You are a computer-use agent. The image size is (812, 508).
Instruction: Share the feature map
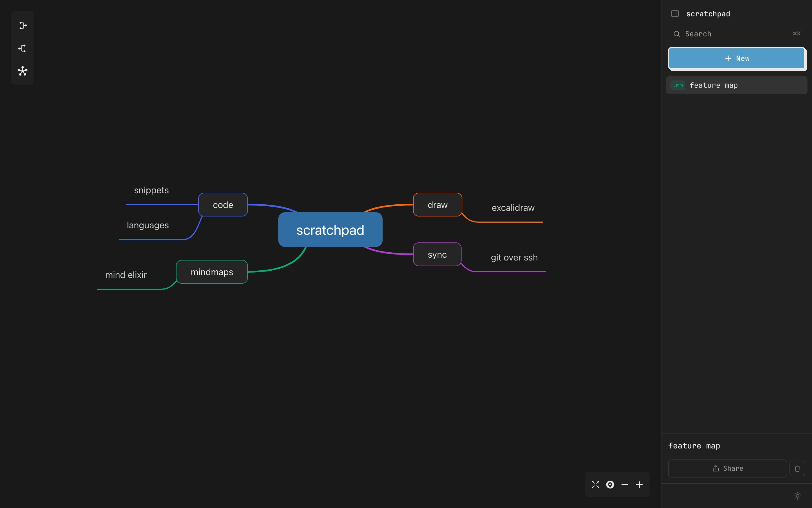727,468
